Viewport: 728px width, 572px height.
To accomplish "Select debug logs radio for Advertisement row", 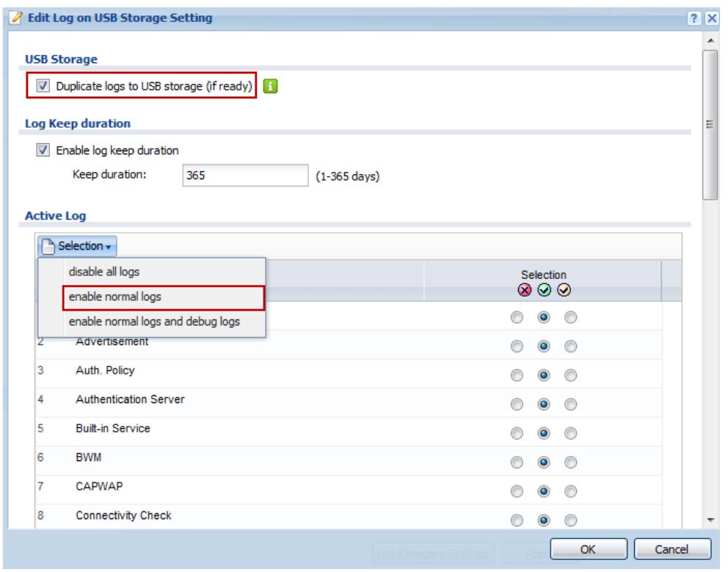I will (x=571, y=346).
